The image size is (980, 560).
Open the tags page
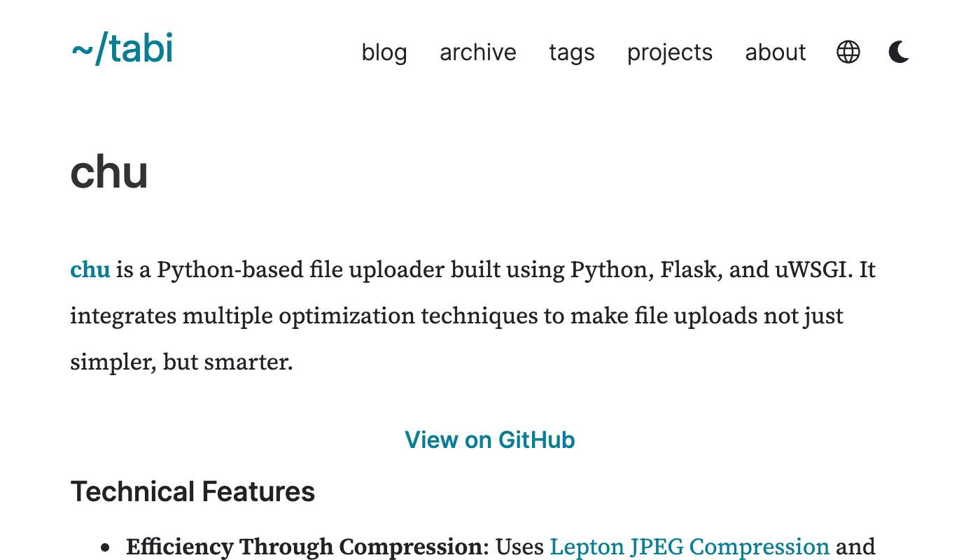572,52
